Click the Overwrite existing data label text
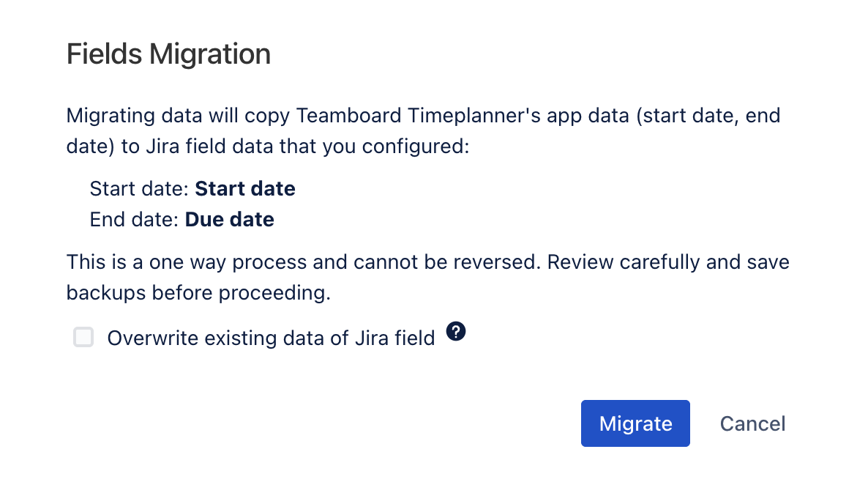 (x=271, y=338)
